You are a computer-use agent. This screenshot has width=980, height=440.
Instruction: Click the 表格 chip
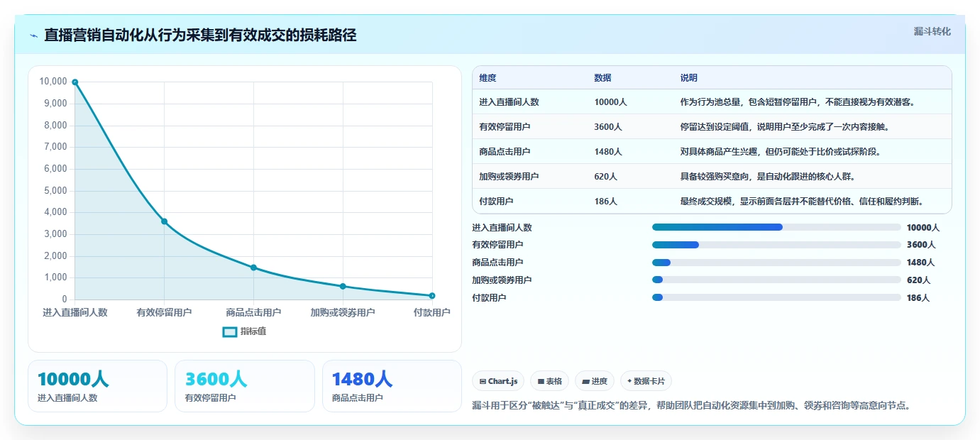pos(550,381)
